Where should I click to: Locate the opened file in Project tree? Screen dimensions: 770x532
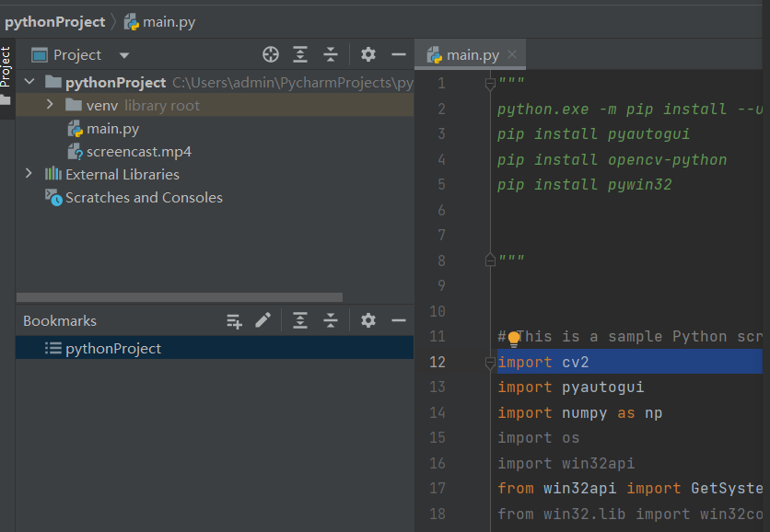pyautogui.click(x=270, y=55)
